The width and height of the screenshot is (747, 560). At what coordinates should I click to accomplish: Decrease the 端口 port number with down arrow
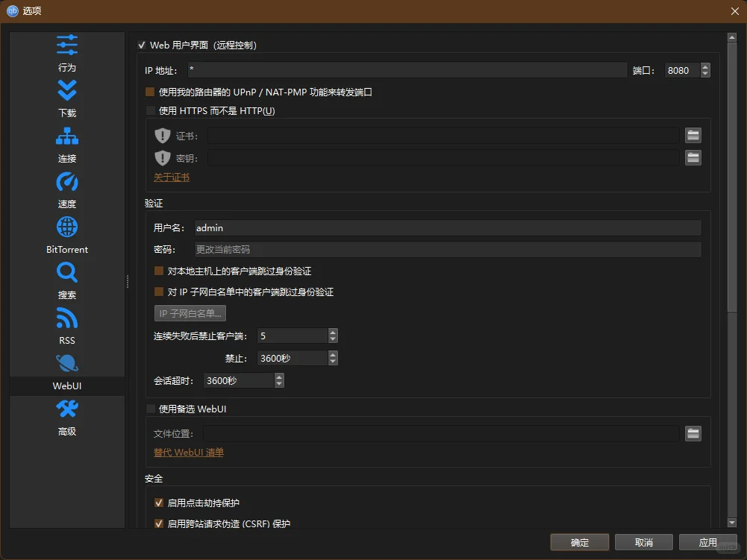coord(705,74)
